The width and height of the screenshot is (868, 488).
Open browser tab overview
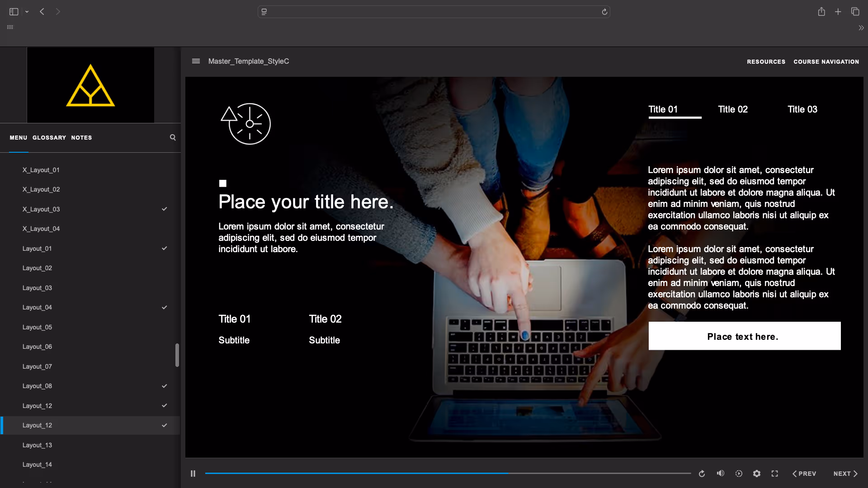[855, 12]
